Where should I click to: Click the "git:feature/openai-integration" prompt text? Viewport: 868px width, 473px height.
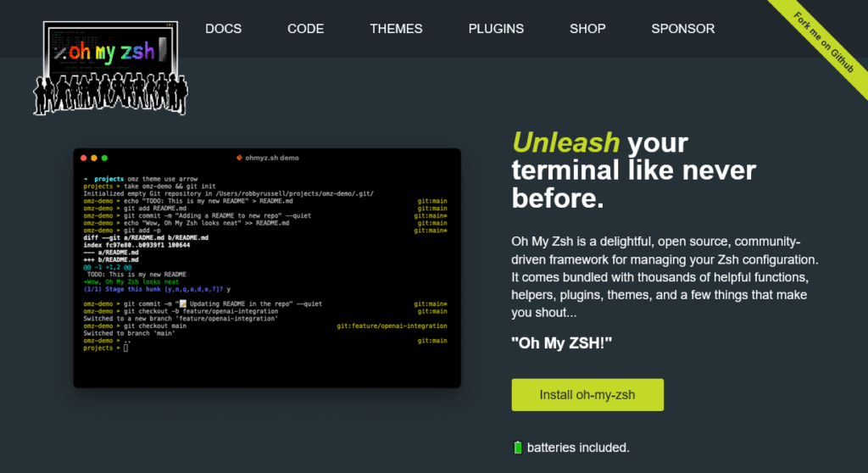click(x=392, y=326)
